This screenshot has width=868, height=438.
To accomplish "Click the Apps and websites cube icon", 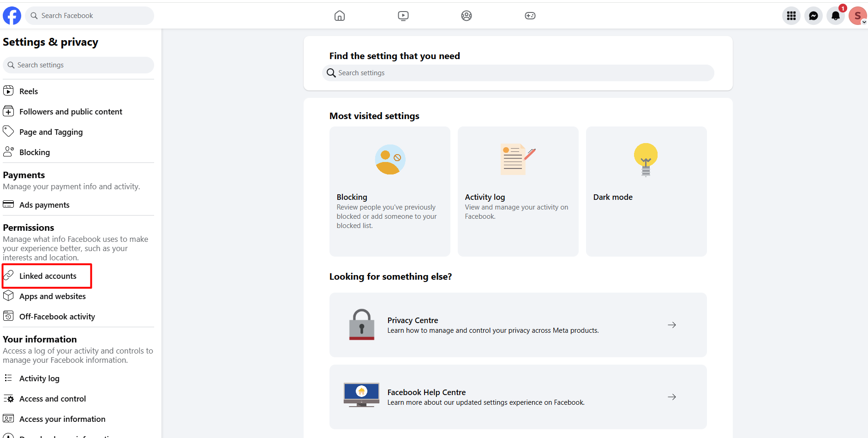I will tap(8, 296).
